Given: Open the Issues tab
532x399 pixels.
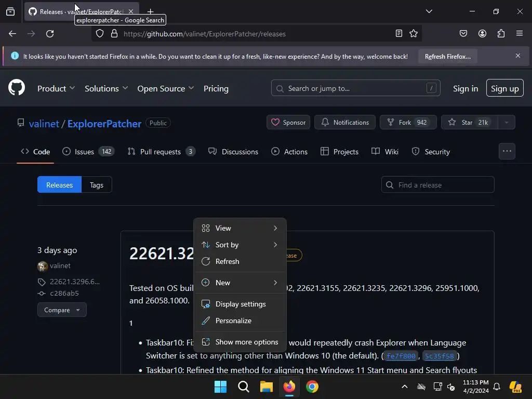Looking at the screenshot, I should click(x=88, y=152).
